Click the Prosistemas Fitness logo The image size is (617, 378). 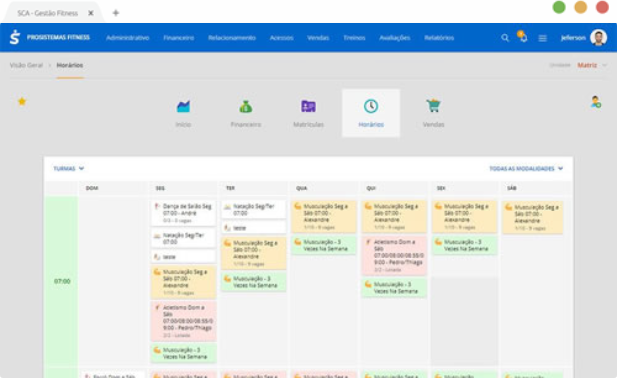pyautogui.click(x=50, y=37)
